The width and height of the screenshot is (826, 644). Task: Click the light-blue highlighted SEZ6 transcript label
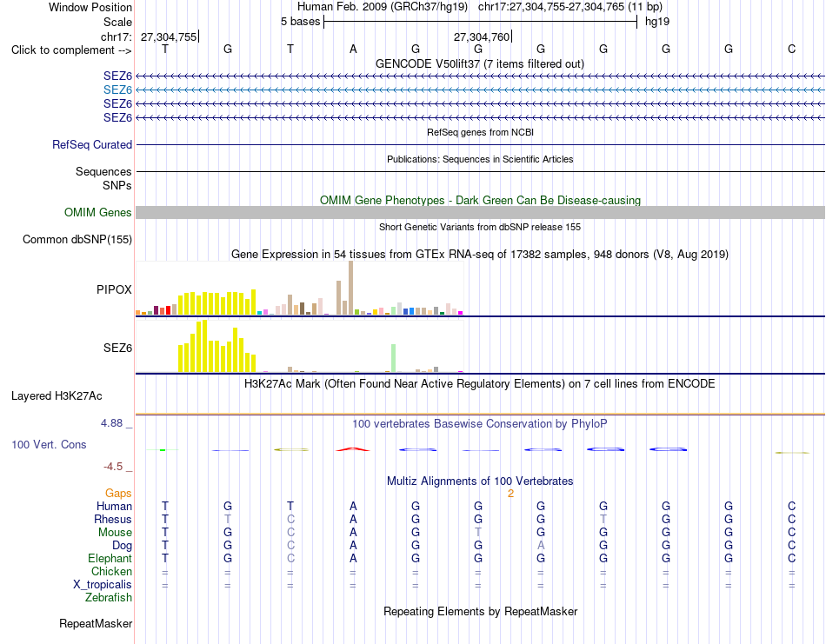(117, 90)
